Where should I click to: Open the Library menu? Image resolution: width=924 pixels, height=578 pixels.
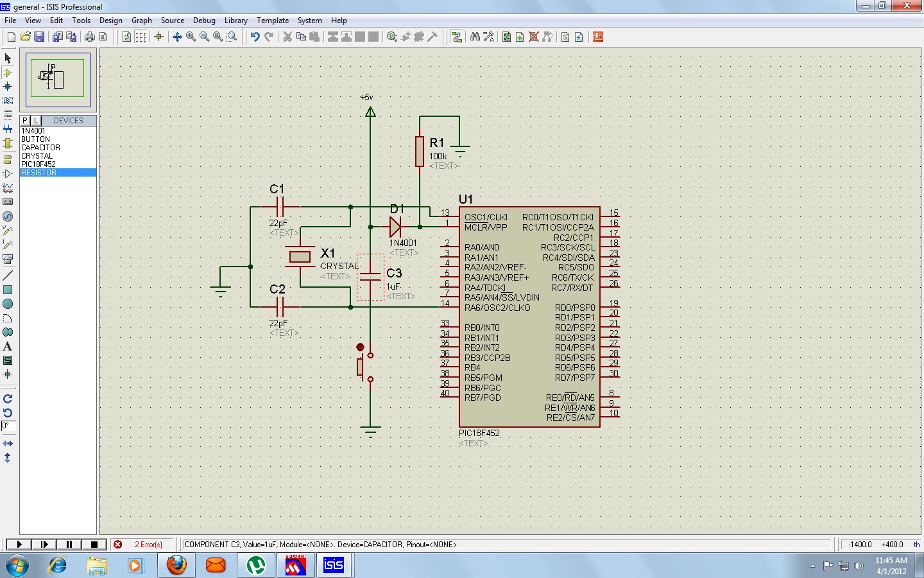235,21
